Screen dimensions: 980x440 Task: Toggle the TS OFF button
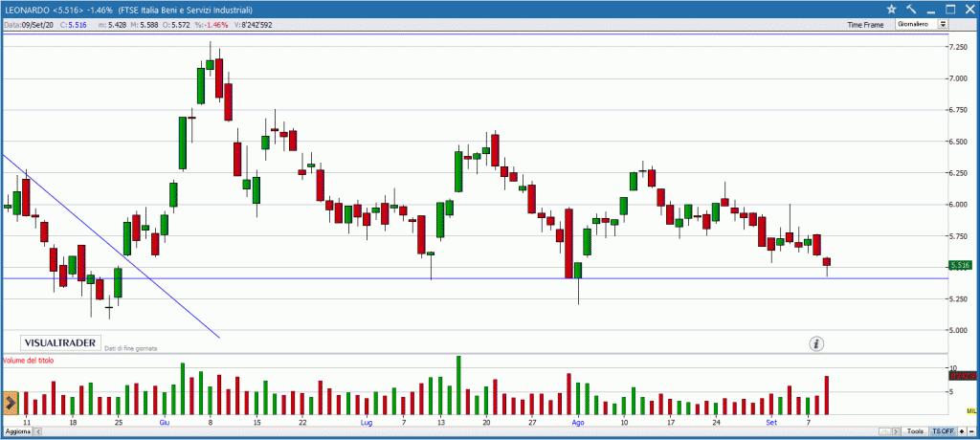pyautogui.click(x=943, y=431)
